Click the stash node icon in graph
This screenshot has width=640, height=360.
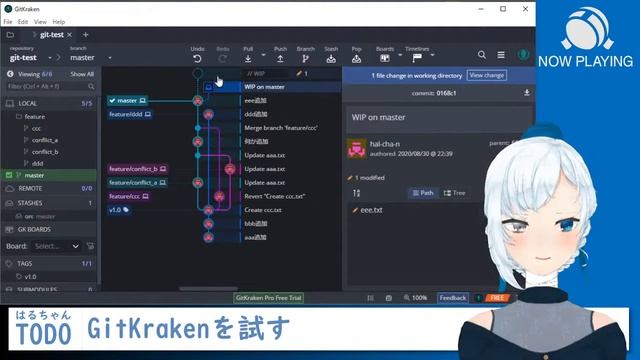[x=209, y=87]
